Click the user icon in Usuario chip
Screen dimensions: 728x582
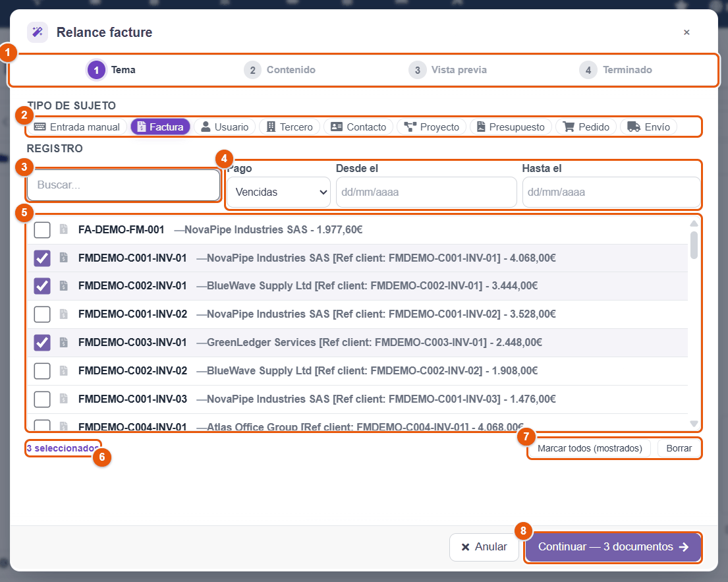click(x=206, y=127)
